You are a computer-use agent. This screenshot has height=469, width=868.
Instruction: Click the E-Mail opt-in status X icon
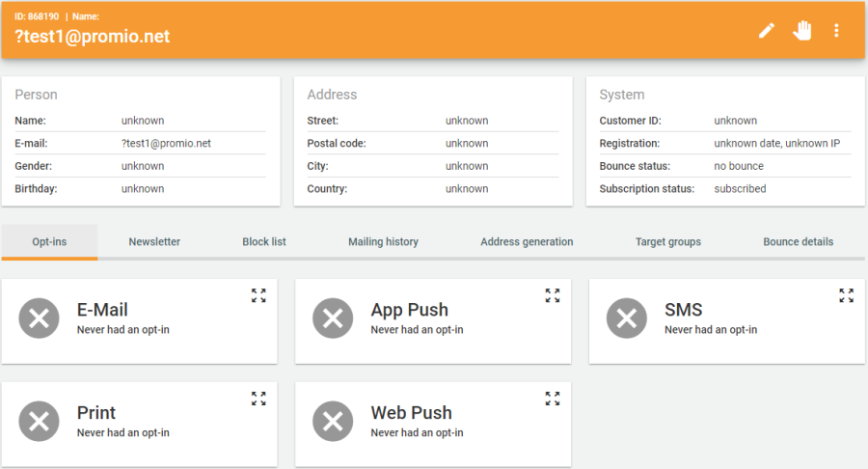[40, 318]
